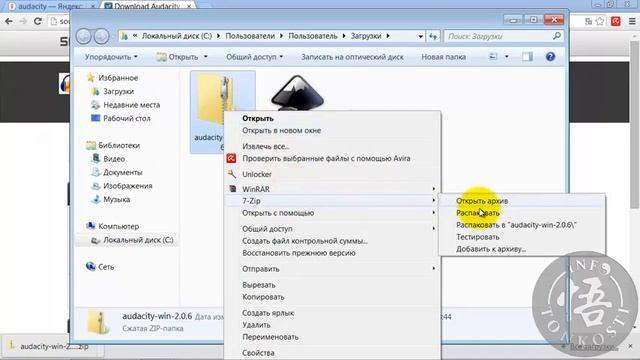Image resolution: width=640 pixels, height=360 pixels.
Task: Choose Восстановить прежнюю версию
Action: 299,253
